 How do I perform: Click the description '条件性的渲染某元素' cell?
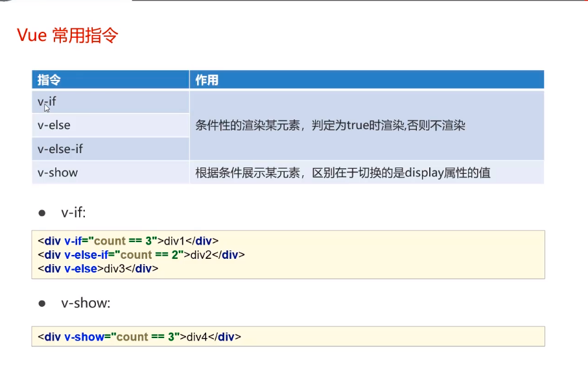(x=367, y=125)
